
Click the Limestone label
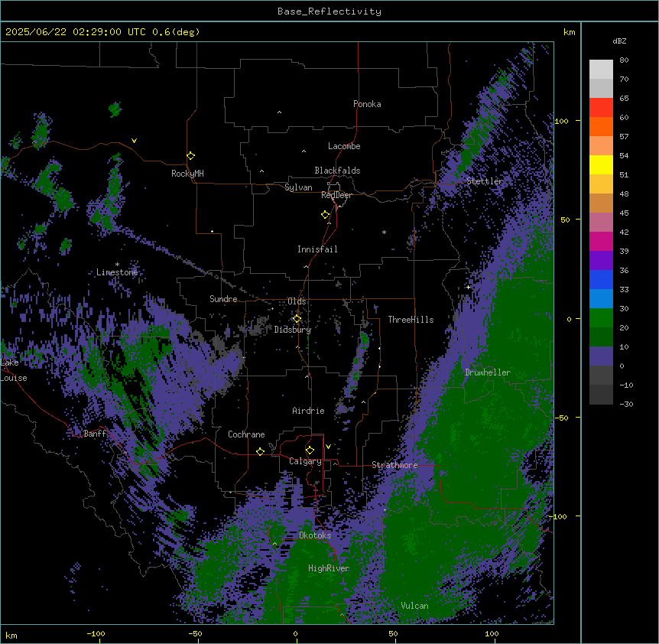[x=117, y=272]
